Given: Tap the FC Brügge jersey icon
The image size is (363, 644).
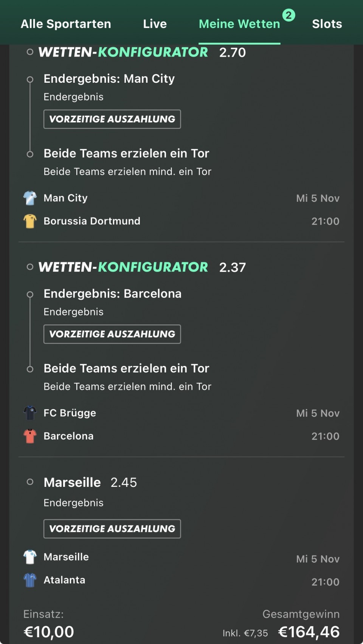Looking at the screenshot, I should [x=30, y=413].
